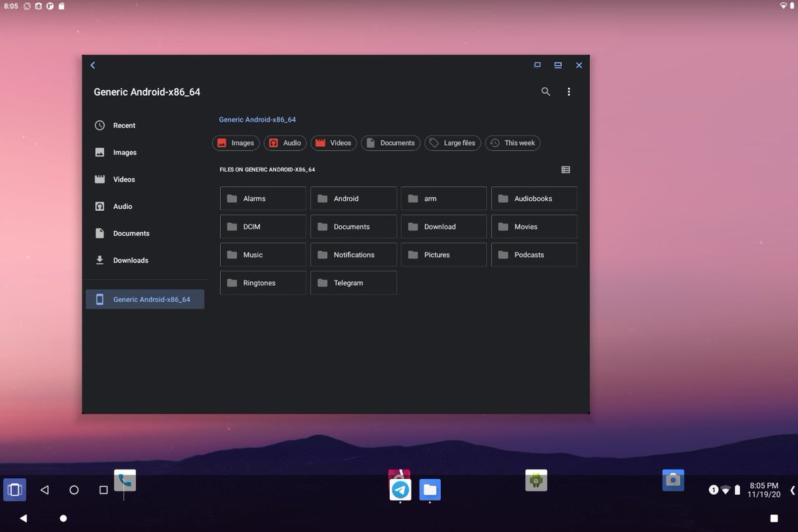The width and height of the screenshot is (798, 532).
Task: Click Generic Android-x86_64 breadcrumb link
Action: tap(257, 120)
